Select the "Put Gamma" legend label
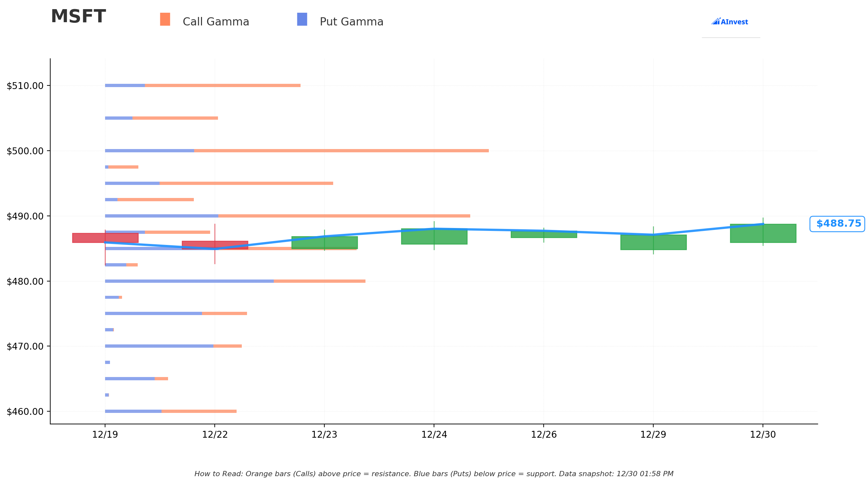868x484 pixels. pos(351,22)
